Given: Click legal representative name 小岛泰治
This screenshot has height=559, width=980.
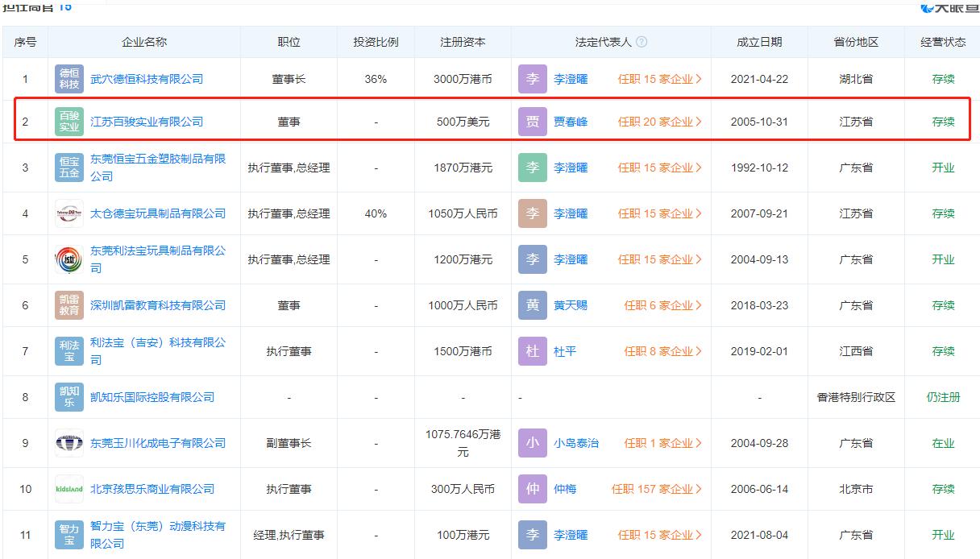Looking at the screenshot, I should (576, 443).
